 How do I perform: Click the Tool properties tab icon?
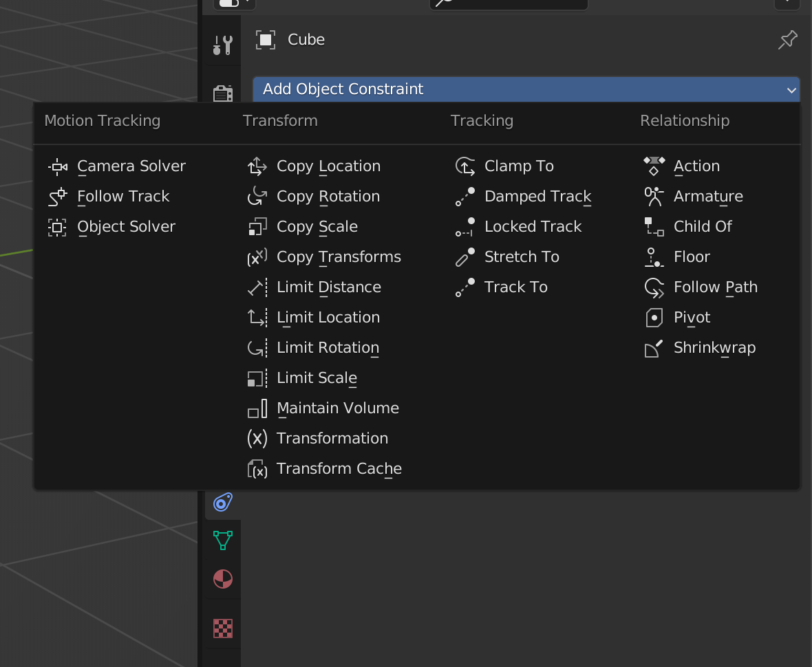(x=222, y=45)
